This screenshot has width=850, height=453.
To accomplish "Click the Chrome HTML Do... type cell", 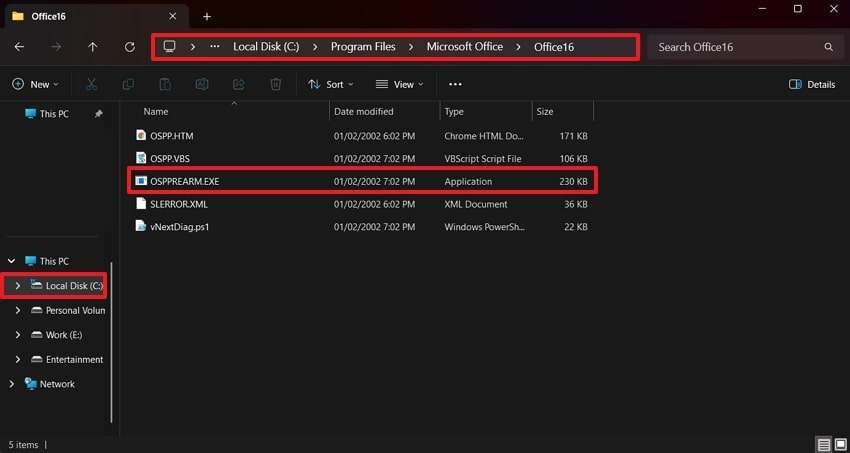I will [x=484, y=136].
